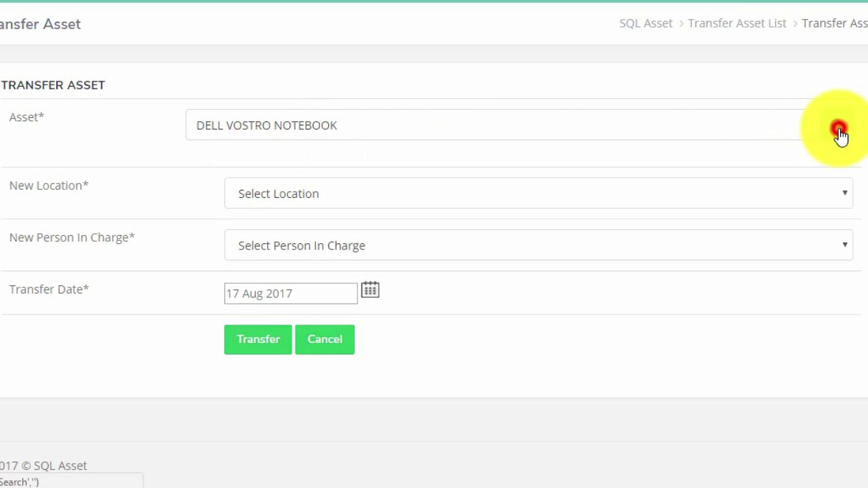The height and width of the screenshot is (488, 868).
Task: Click the SQL Asset copyright footer text
Action: 43,466
